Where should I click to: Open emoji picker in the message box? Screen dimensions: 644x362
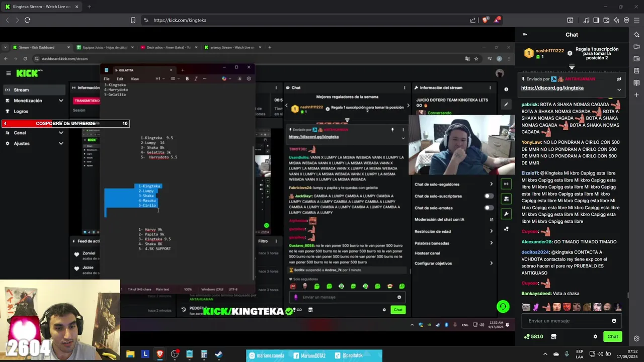(x=614, y=321)
